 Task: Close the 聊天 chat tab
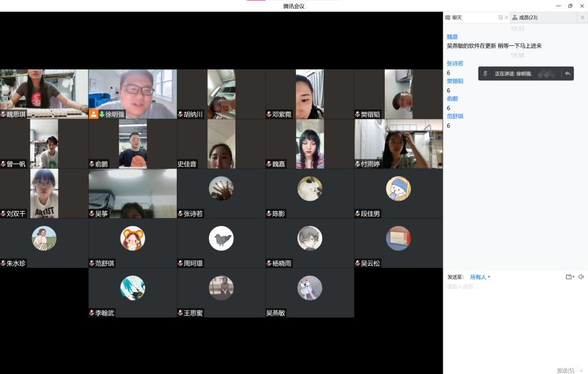pyautogui.click(x=506, y=18)
